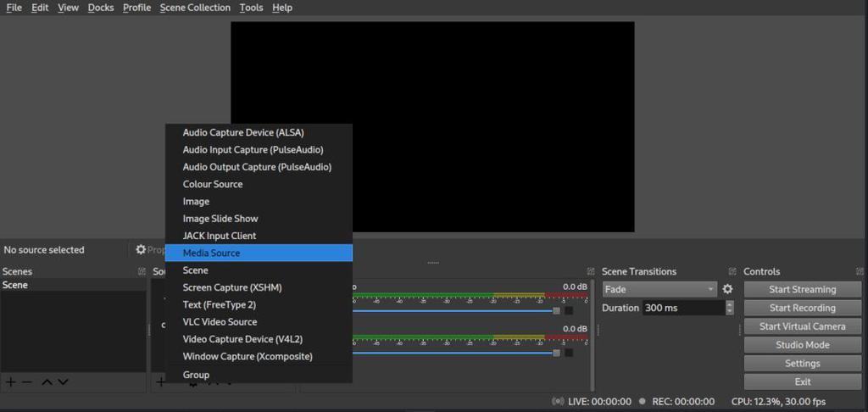Open Settings from the Controls dock

click(802, 364)
